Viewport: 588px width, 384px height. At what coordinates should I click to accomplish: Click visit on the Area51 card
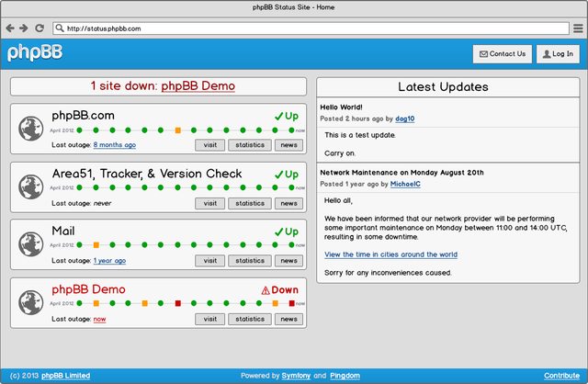tap(210, 203)
